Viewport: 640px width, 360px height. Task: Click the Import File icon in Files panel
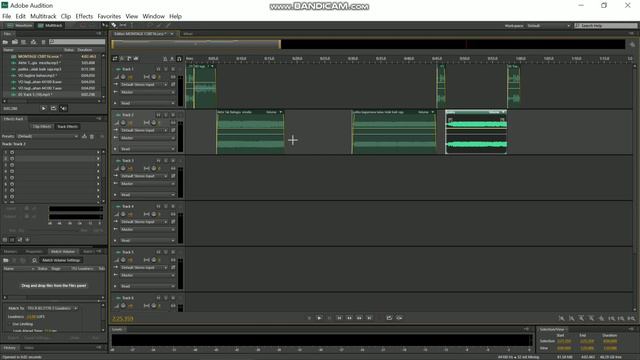[15, 42]
